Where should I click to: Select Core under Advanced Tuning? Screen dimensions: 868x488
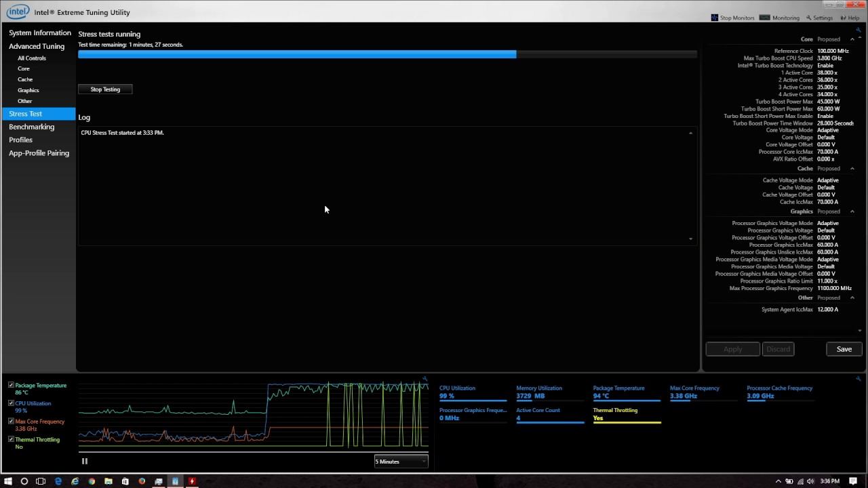pos(24,68)
